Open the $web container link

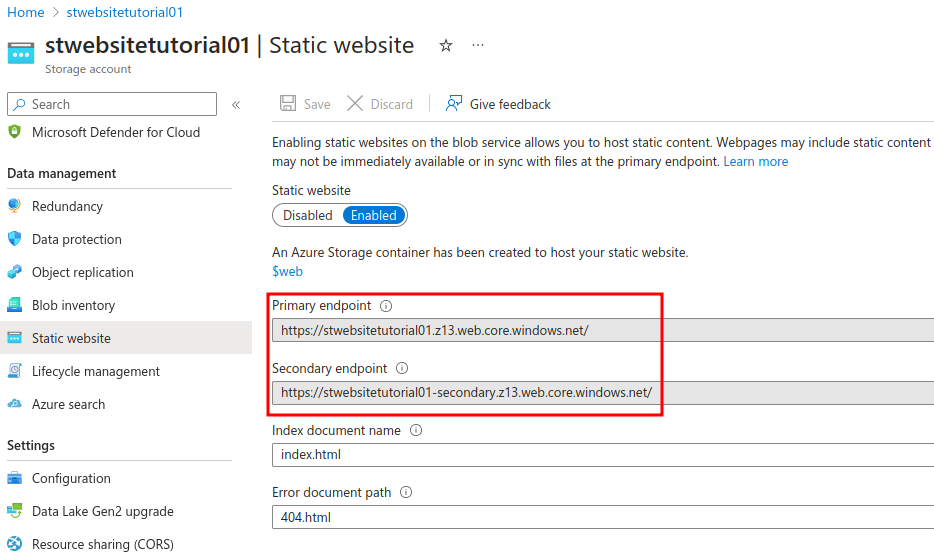[287, 271]
